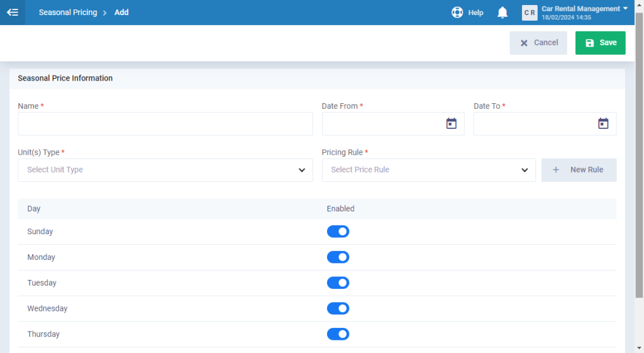Click the Add breadcrumb item
The width and height of the screenshot is (644, 353).
pyautogui.click(x=121, y=13)
